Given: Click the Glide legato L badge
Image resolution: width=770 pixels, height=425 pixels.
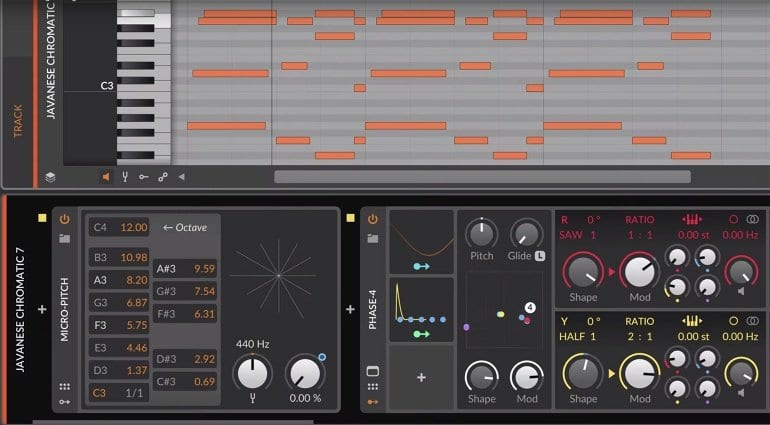Looking at the screenshot, I should 540,257.
